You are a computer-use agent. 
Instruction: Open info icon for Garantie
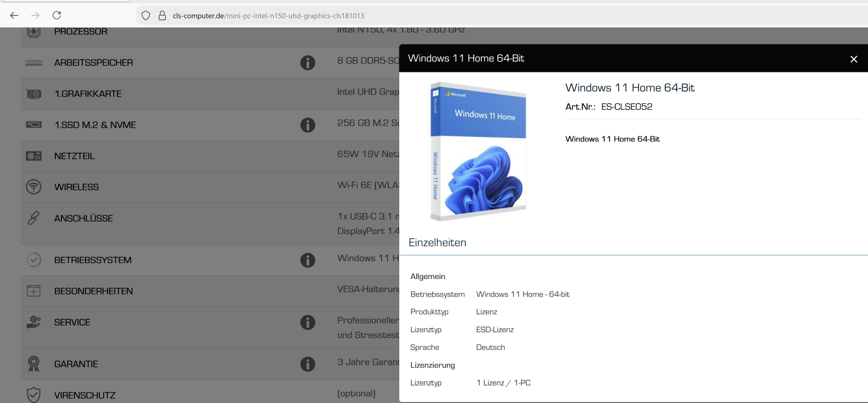(308, 364)
